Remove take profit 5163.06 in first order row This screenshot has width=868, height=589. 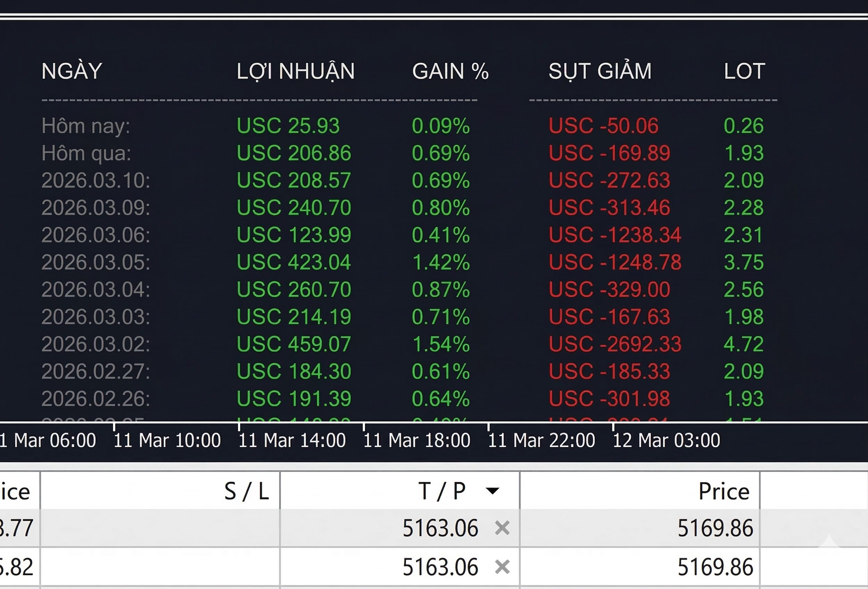tap(502, 528)
